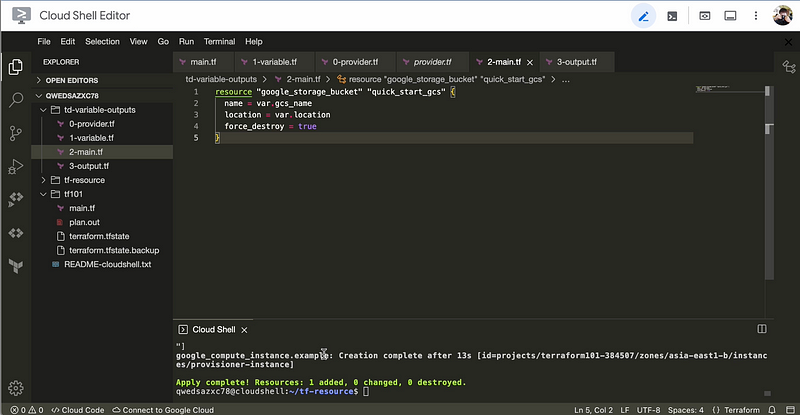Open the Source Control view
This screenshot has width=800, height=415.
pos(16,133)
